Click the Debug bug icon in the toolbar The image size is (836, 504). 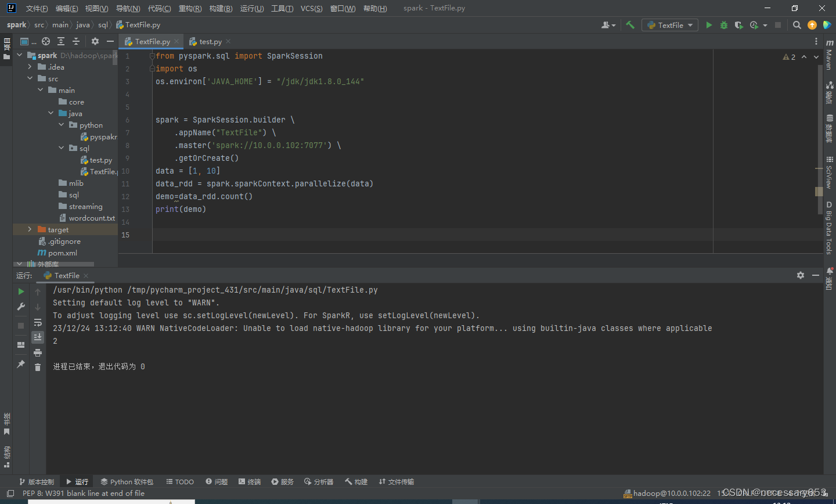[724, 25]
